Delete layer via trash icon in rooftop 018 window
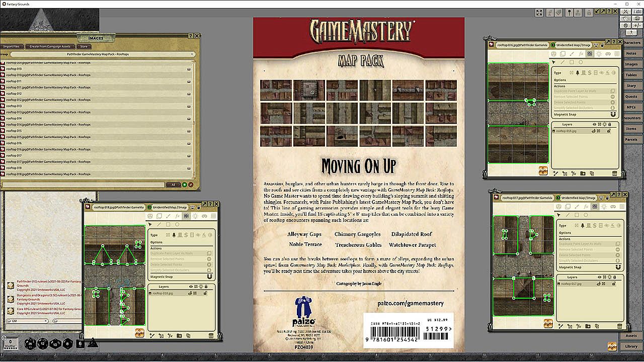The width and height of the screenshot is (644, 362). pos(211,336)
